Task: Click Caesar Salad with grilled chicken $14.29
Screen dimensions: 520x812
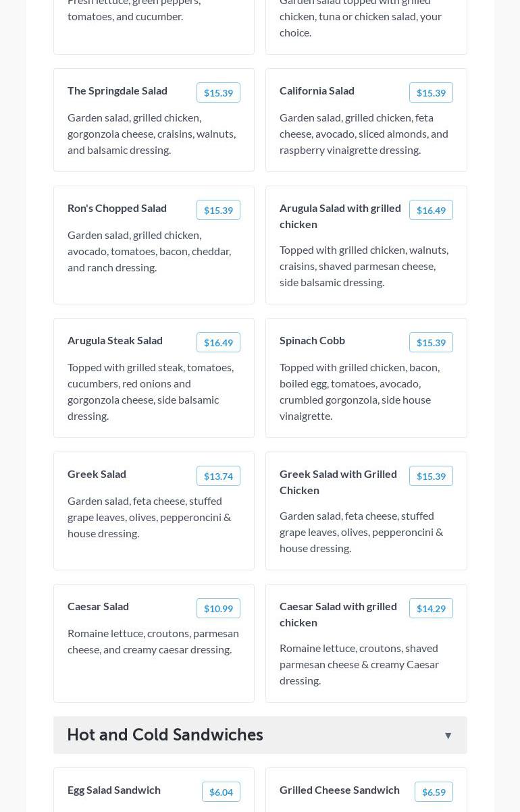Action: point(431,609)
